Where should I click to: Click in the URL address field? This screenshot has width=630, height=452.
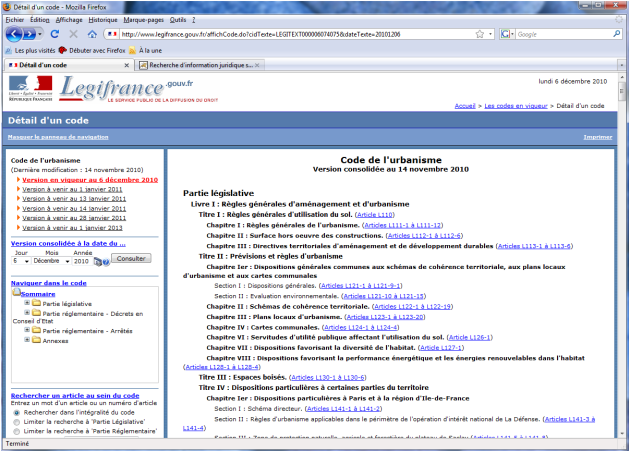pos(297,34)
